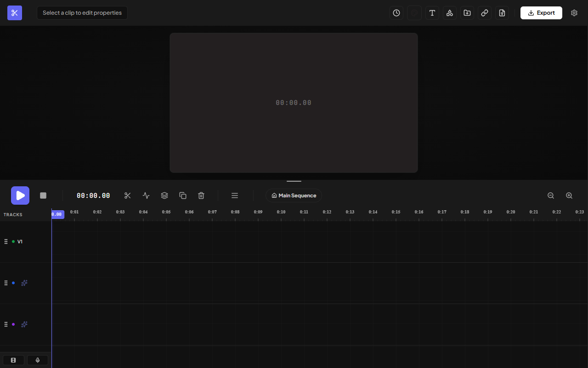This screenshot has width=588, height=368.
Task: Click the purple track color dot
Action: coord(13,324)
